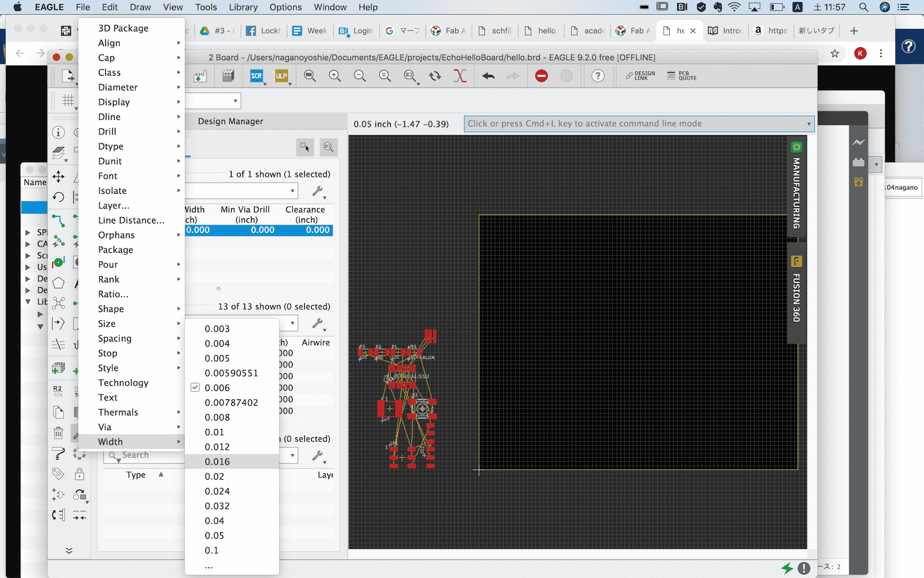Image resolution: width=924 pixels, height=578 pixels.
Task: Click the Layer... menu item
Action: pyautogui.click(x=114, y=206)
